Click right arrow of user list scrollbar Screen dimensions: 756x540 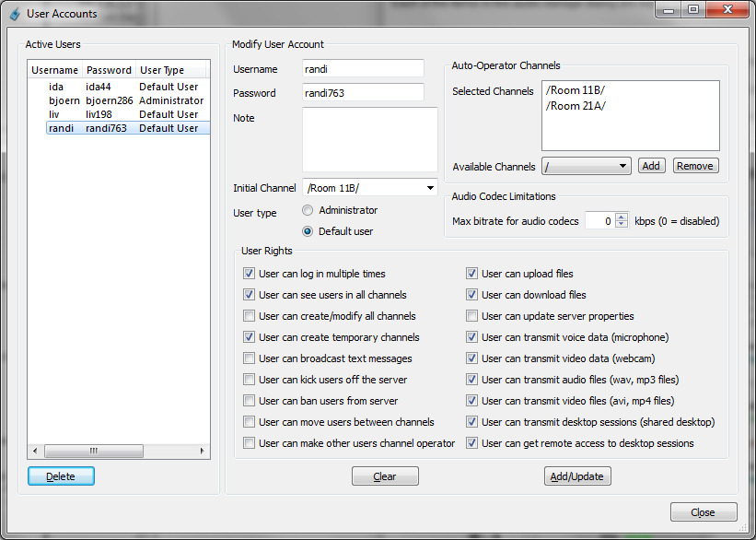(202, 451)
